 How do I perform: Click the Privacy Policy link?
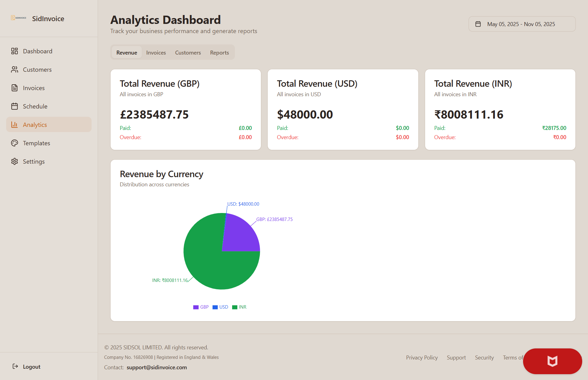(x=422, y=357)
